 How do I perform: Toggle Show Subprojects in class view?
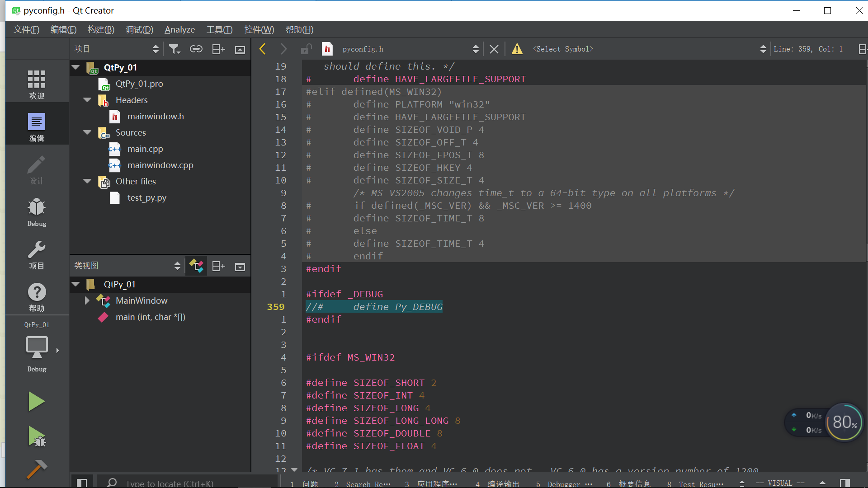pyautogui.click(x=196, y=266)
